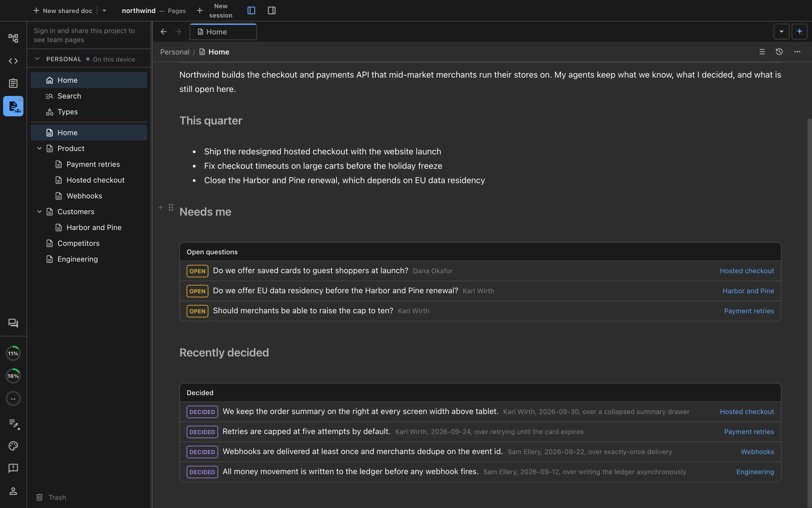Open the Payment retries page in tree

tap(89, 164)
